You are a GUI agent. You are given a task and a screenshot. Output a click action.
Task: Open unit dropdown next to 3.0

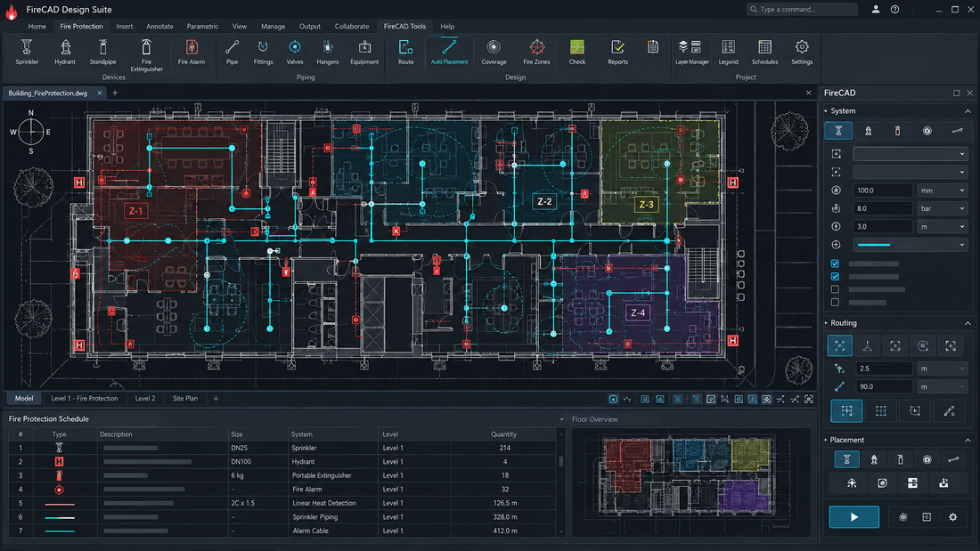click(x=943, y=226)
